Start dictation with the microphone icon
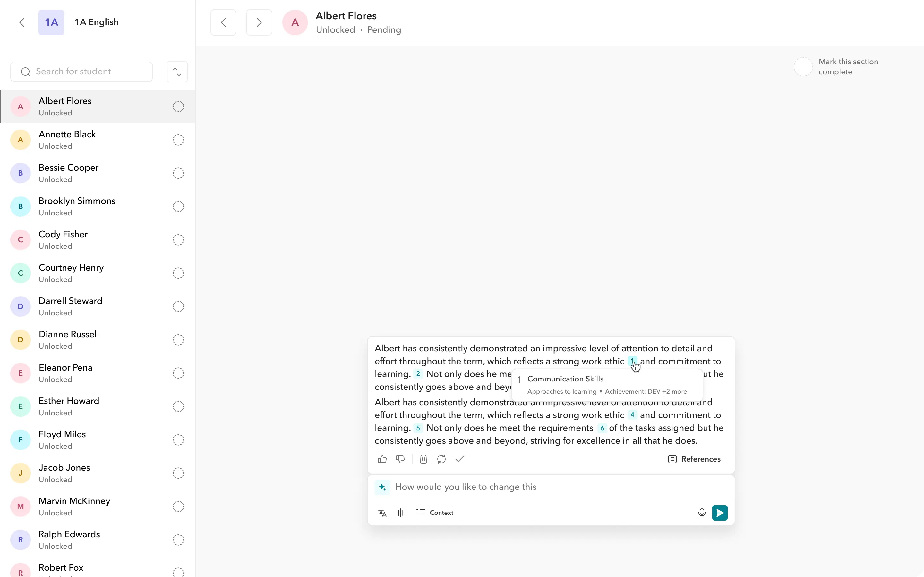 point(701,513)
